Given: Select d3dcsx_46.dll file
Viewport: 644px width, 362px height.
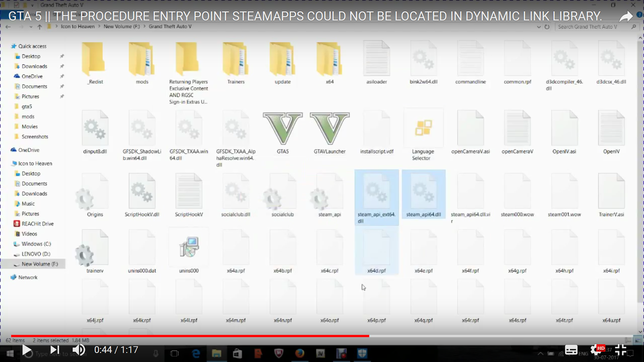Looking at the screenshot, I should (611, 62).
